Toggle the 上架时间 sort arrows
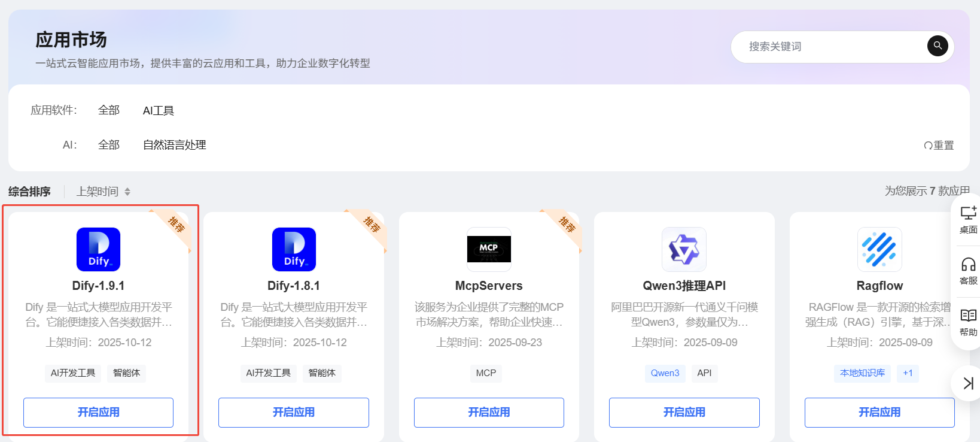The height and width of the screenshot is (442, 980). pyautogui.click(x=127, y=192)
